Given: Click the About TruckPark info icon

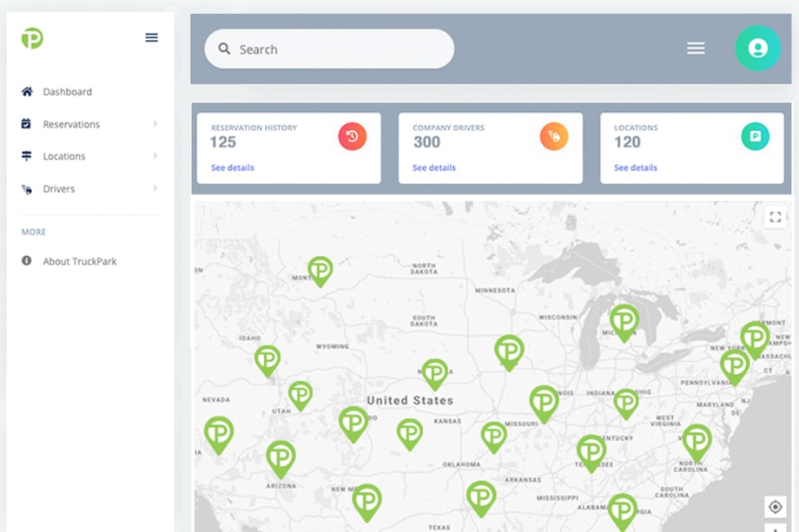Looking at the screenshot, I should pos(27,261).
